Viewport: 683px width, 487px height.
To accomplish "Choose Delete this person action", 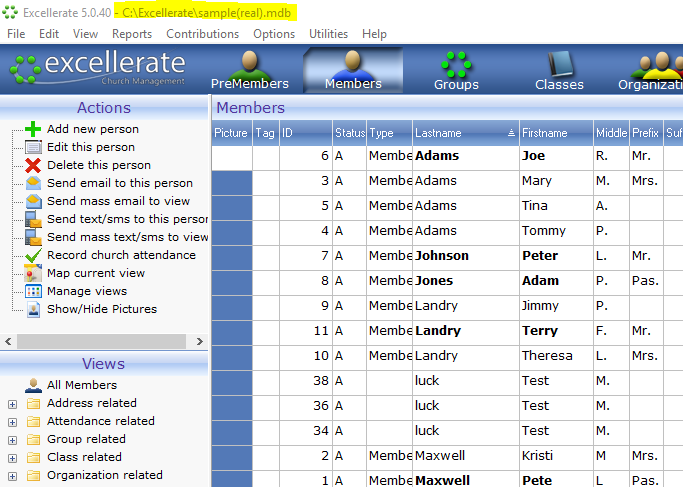I will click(x=99, y=165).
